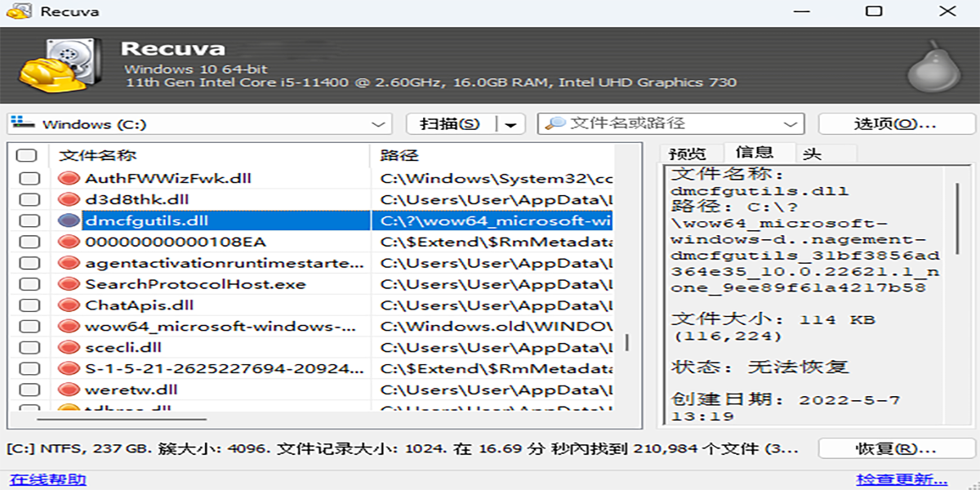Viewport: 980px width, 490px height.
Task: Open the Windows (C:) drive dropdown
Action: pyautogui.click(x=199, y=124)
